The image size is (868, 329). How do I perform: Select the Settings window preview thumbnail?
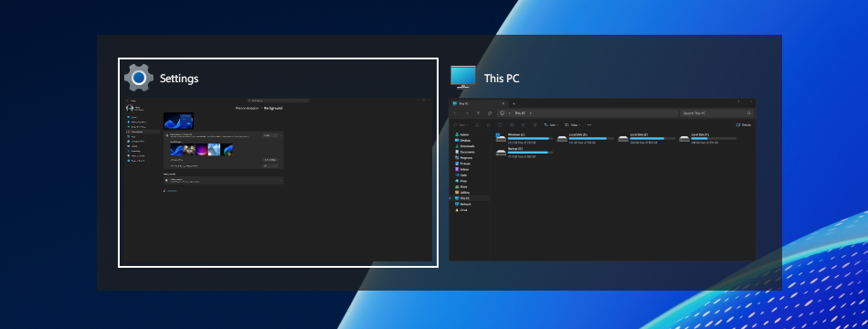coord(278,179)
